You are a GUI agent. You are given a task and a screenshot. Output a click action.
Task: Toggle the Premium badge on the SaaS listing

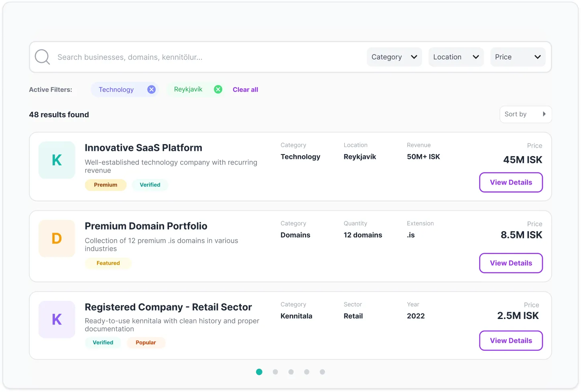pyautogui.click(x=106, y=185)
